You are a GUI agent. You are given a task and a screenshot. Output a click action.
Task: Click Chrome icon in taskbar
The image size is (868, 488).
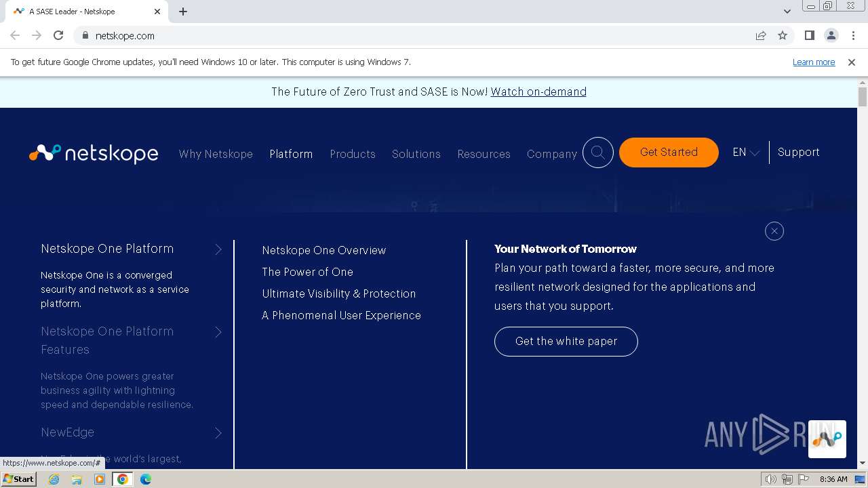[123, 479]
